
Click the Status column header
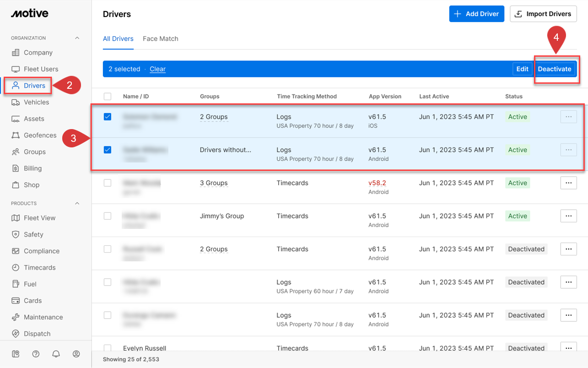pyautogui.click(x=514, y=97)
